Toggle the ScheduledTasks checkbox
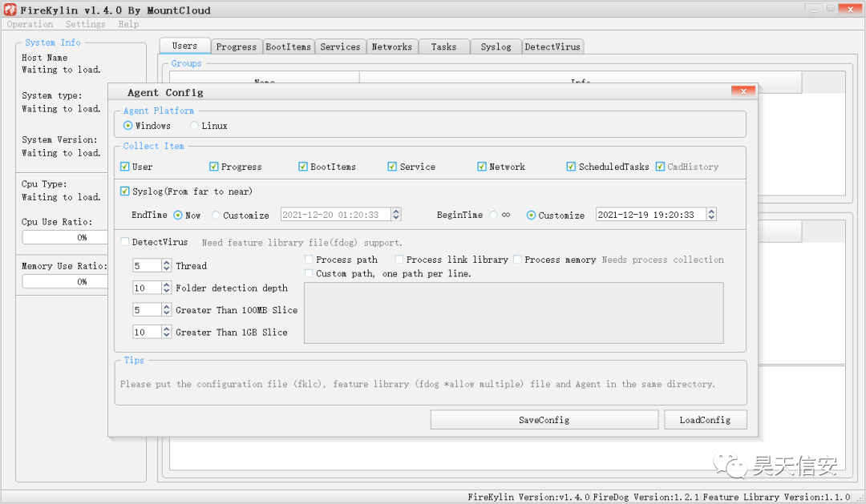Screen dimensions: 866x504 coord(571,166)
